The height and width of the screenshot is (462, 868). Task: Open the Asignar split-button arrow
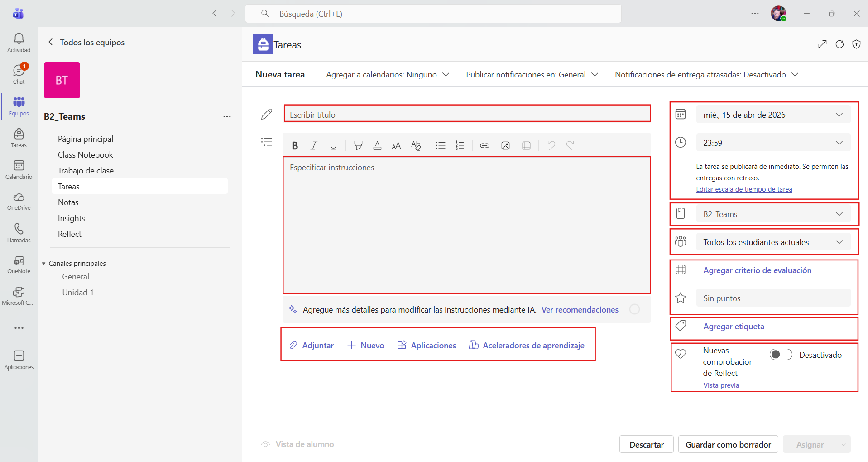(844, 445)
